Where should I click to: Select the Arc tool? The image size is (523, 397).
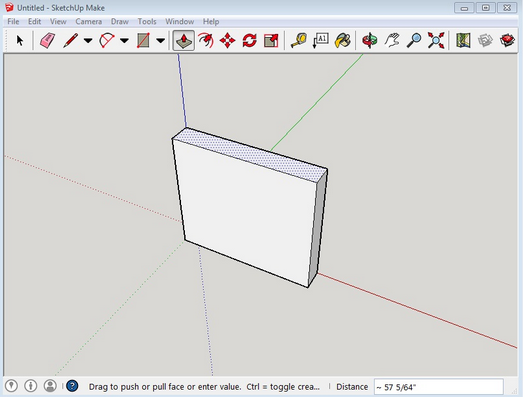(x=107, y=41)
